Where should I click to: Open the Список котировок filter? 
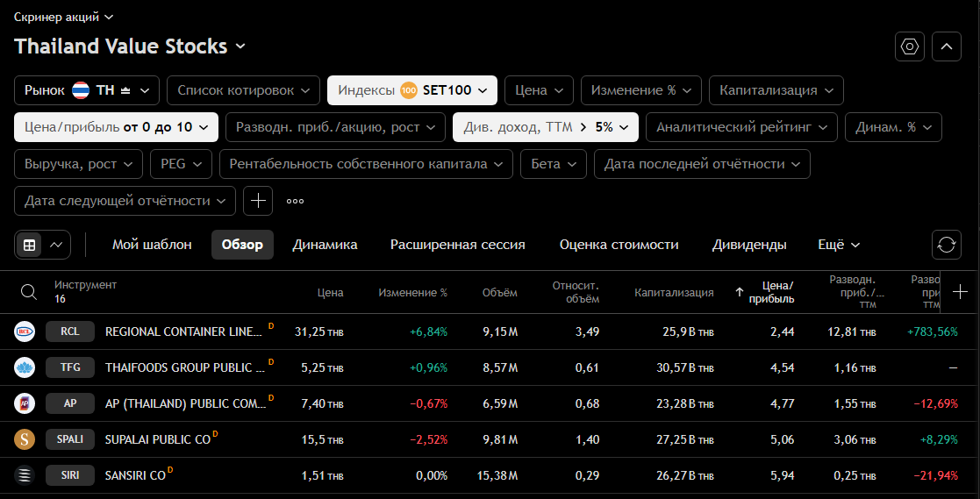coord(243,90)
